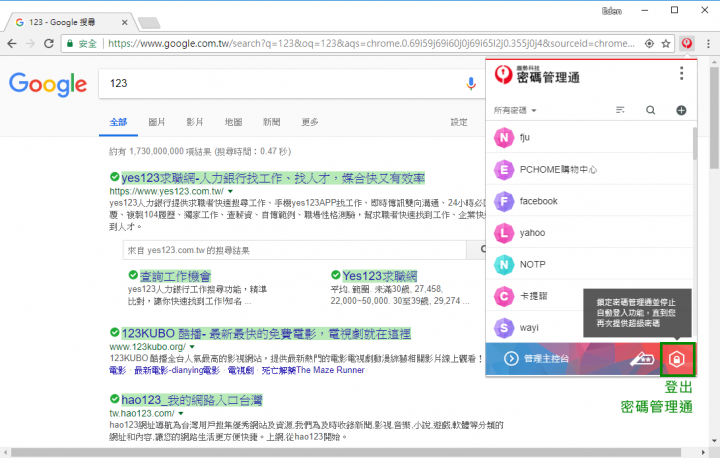Click the Google voice search microphone
The image size is (720, 458).
point(471,83)
